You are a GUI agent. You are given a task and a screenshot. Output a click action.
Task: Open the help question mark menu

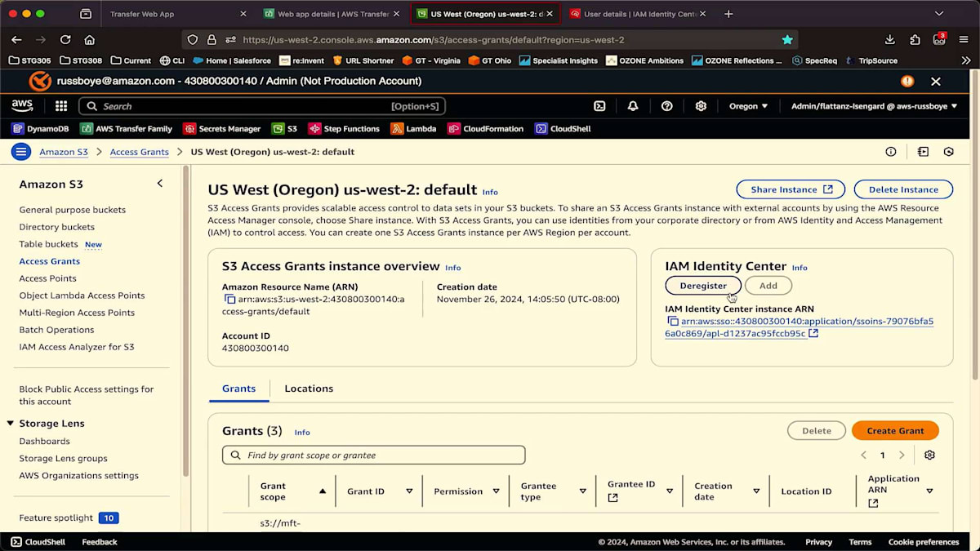667,106
